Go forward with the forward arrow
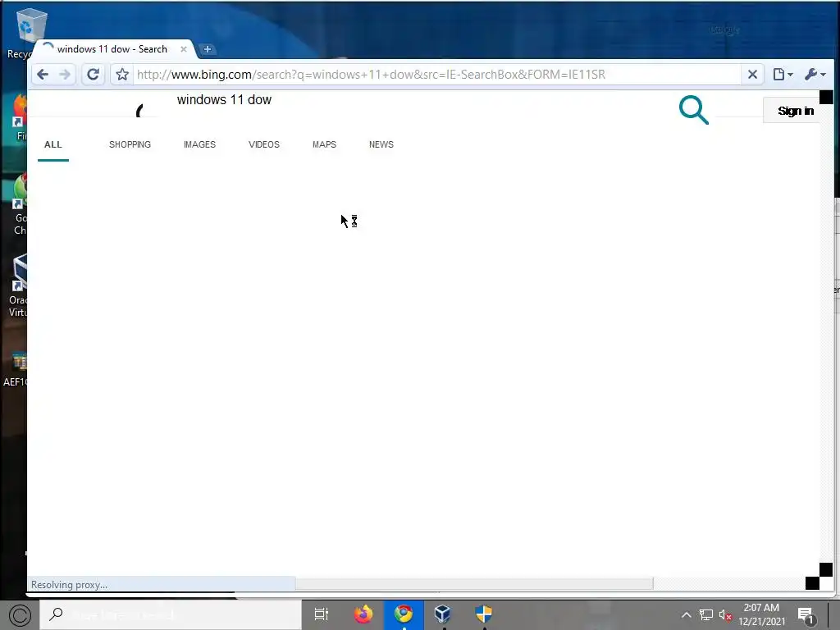840x630 pixels. pos(65,75)
